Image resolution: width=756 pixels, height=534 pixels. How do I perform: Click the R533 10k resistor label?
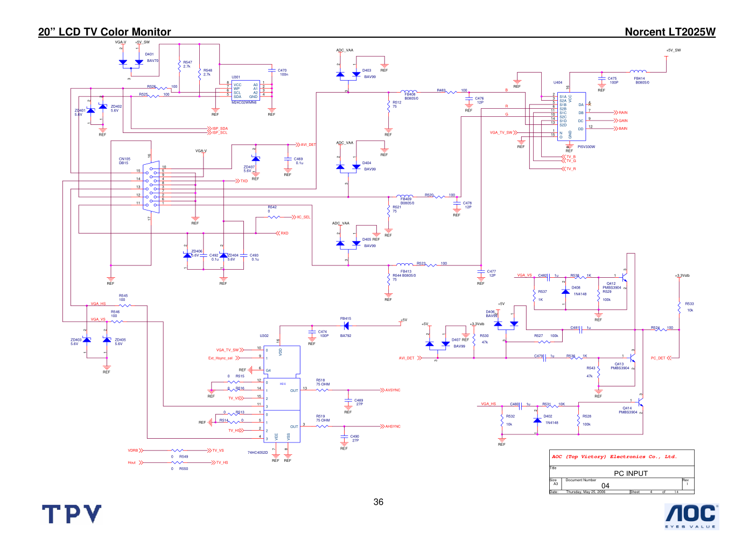[x=690, y=307]
